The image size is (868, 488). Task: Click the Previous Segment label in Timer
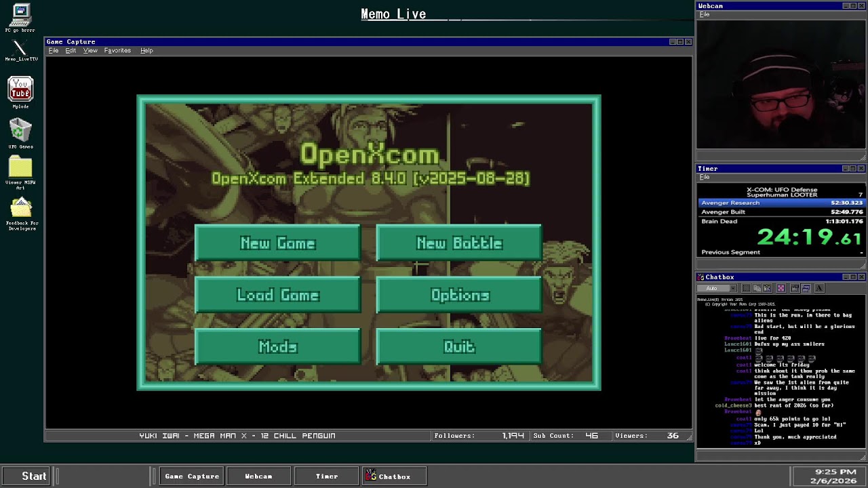coord(730,252)
